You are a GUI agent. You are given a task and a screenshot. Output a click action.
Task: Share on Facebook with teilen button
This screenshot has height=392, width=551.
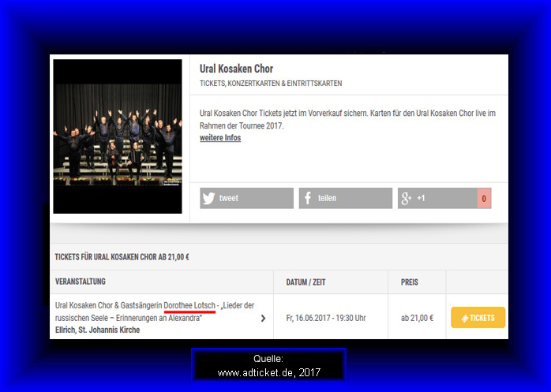click(x=346, y=198)
